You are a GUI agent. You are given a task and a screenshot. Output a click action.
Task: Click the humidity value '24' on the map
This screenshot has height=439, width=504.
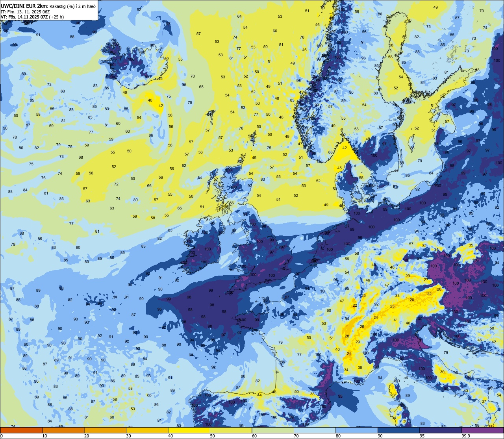tap(376, 318)
